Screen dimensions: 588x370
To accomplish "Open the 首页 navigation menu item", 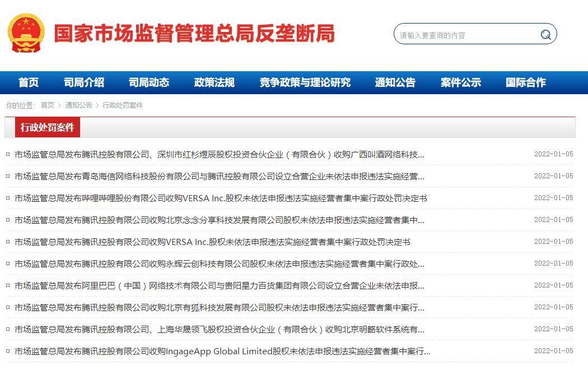I will 29,82.
